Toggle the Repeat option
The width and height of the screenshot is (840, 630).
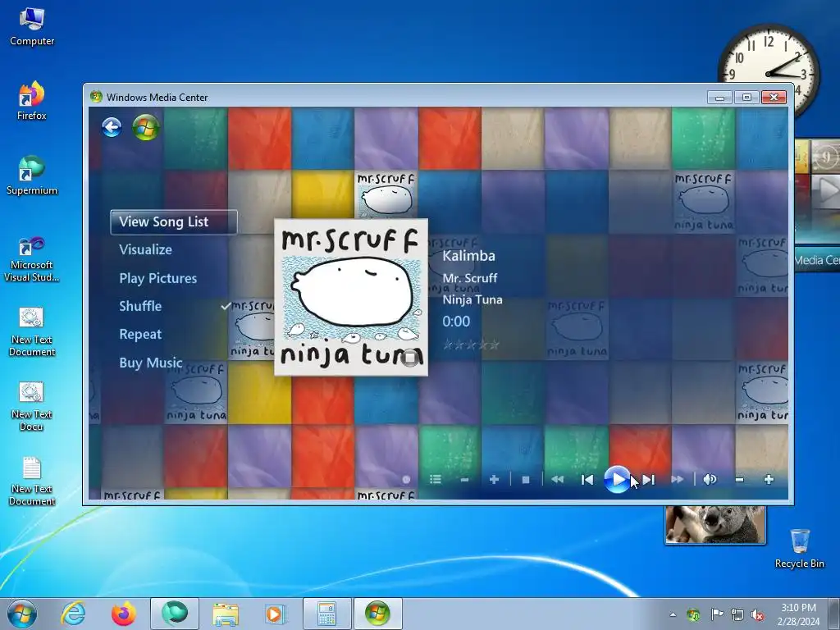[x=140, y=335]
